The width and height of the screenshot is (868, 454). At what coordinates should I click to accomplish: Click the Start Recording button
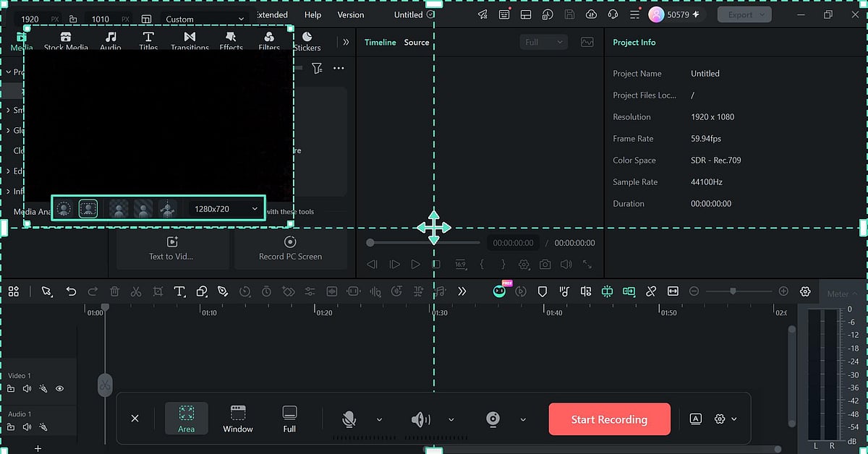point(609,419)
